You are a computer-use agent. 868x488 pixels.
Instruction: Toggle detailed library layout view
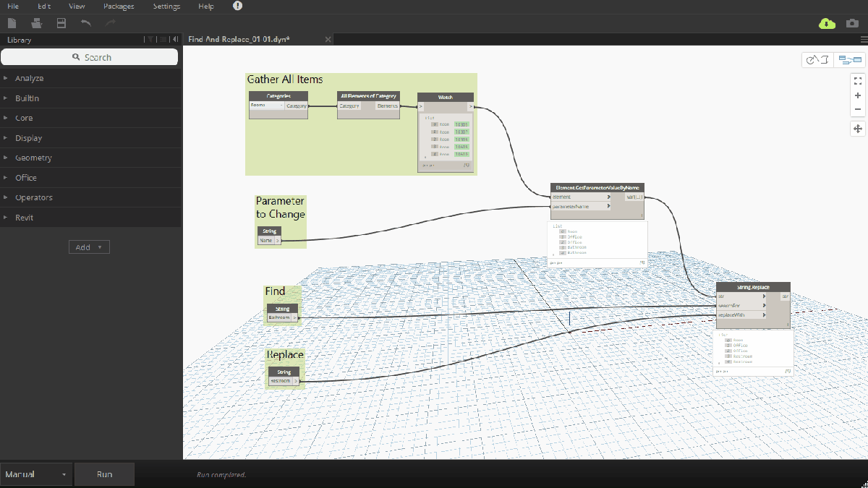point(163,39)
